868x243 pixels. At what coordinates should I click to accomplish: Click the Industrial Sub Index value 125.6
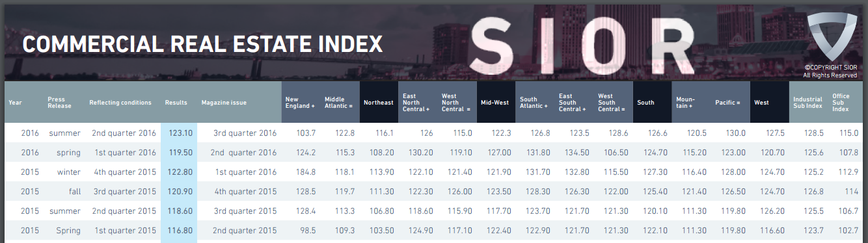[814, 153]
